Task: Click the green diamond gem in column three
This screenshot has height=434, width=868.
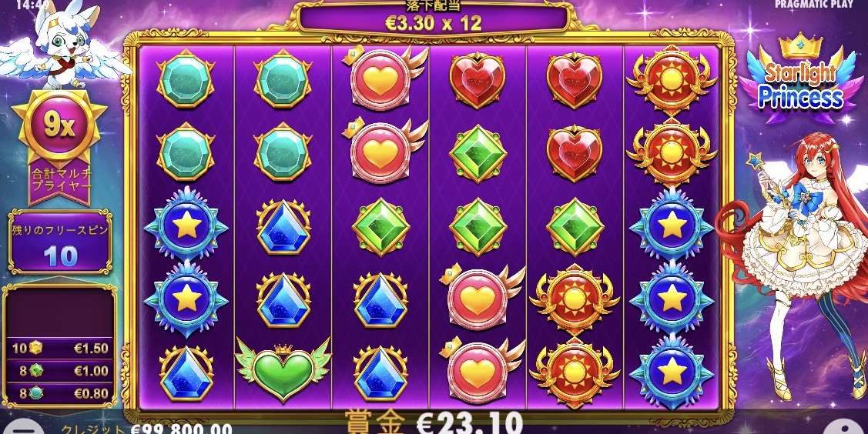Action: click(x=380, y=227)
